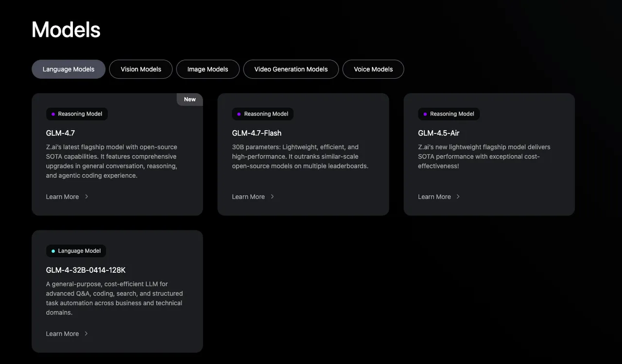Click Learn More for GLM-4.5-Air
Image resolution: width=622 pixels, height=364 pixels.
click(434, 197)
